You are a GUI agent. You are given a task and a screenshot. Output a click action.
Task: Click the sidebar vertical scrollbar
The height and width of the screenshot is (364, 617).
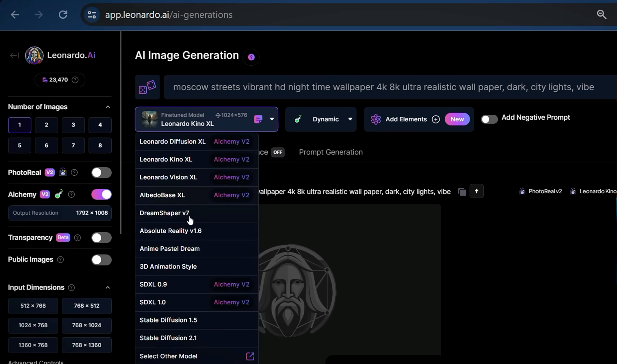(120, 133)
